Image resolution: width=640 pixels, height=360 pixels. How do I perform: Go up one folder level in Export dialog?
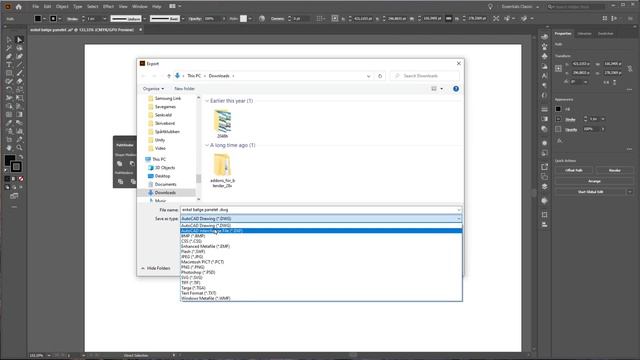(x=169, y=76)
